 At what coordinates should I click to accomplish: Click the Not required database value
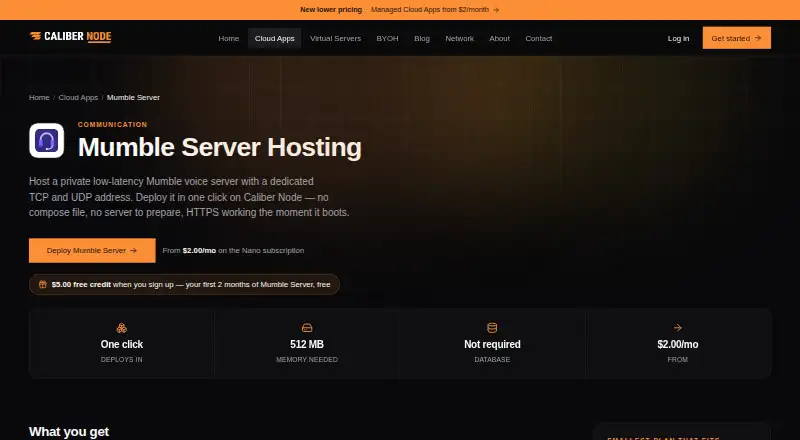[x=492, y=345]
